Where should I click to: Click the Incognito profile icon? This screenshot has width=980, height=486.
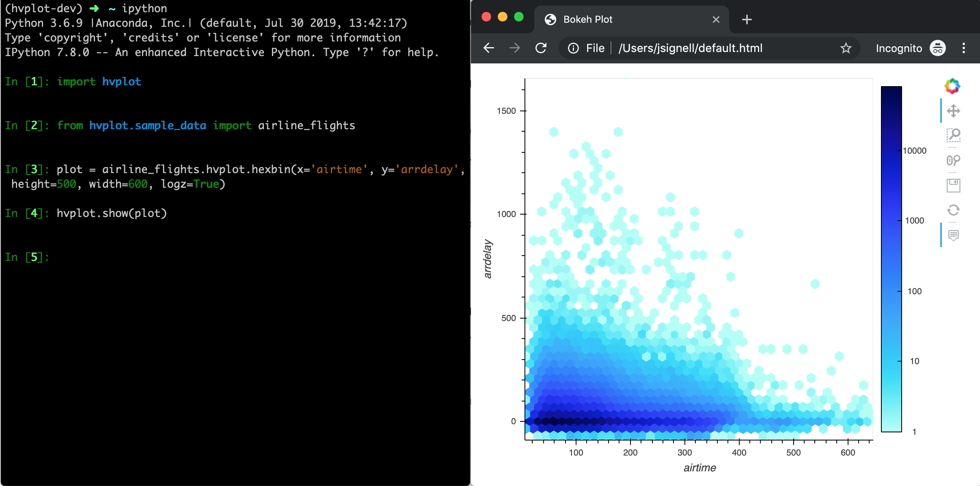938,48
